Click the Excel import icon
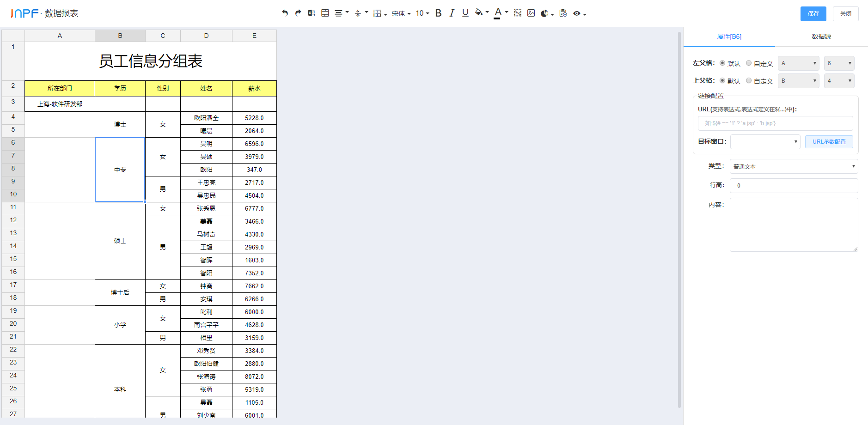Screen dimensions: 868x425 click(312, 13)
